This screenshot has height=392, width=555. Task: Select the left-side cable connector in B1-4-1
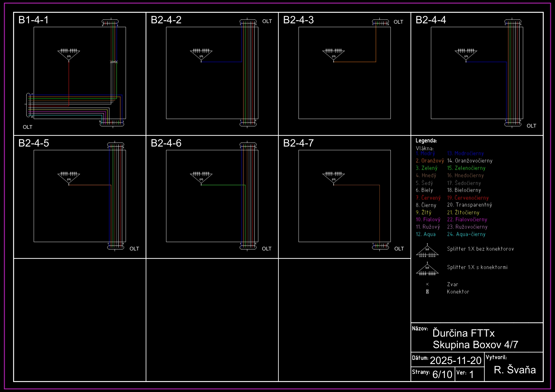(x=28, y=105)
